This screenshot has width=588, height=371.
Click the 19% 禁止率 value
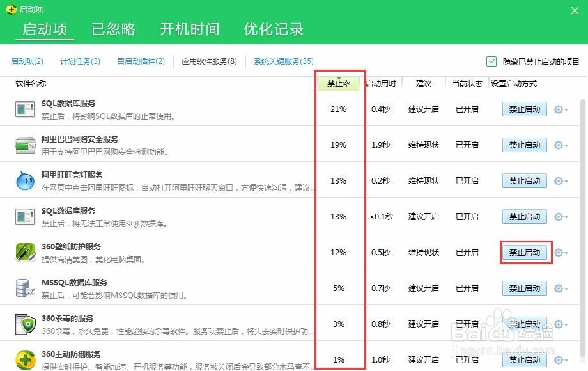coord(338,145)
